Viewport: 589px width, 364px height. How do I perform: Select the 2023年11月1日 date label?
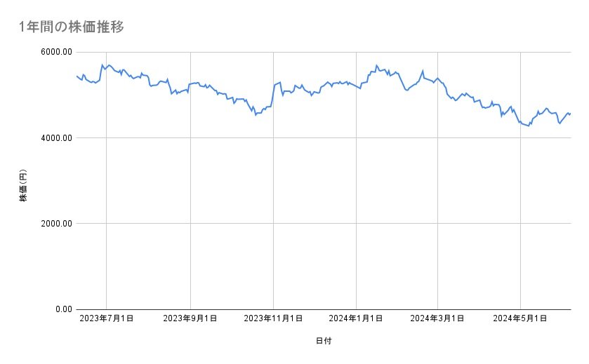coord(272,318)
